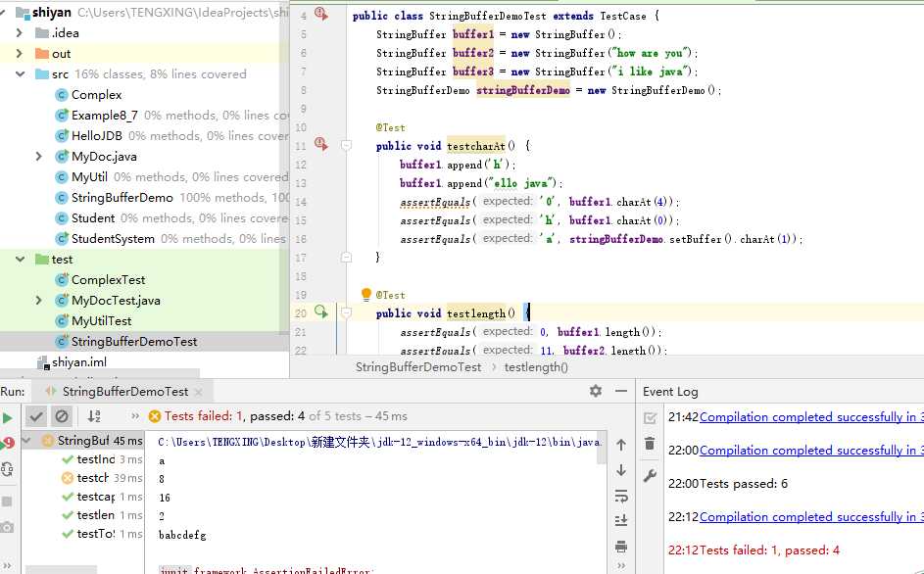
Task: Toggle soft-wrap in console output
Action: click(621, 497)
